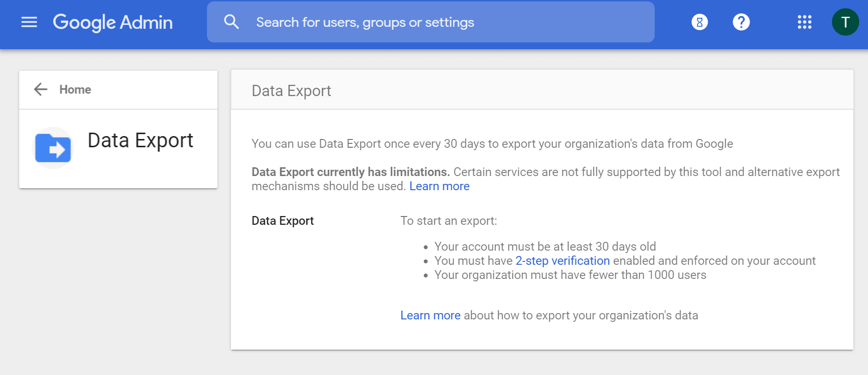
Task: Open the Help question mark icon
Action: [x=741, y=22]
